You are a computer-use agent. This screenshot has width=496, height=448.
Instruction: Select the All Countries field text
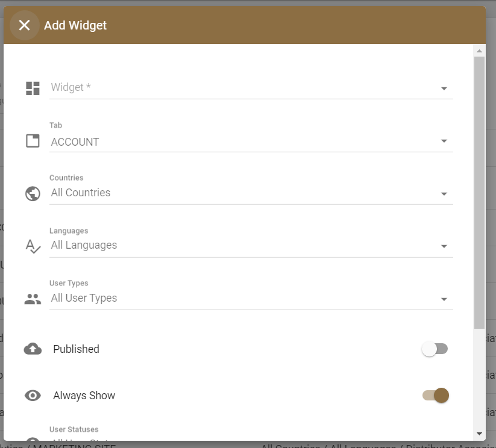pos(81,193)
